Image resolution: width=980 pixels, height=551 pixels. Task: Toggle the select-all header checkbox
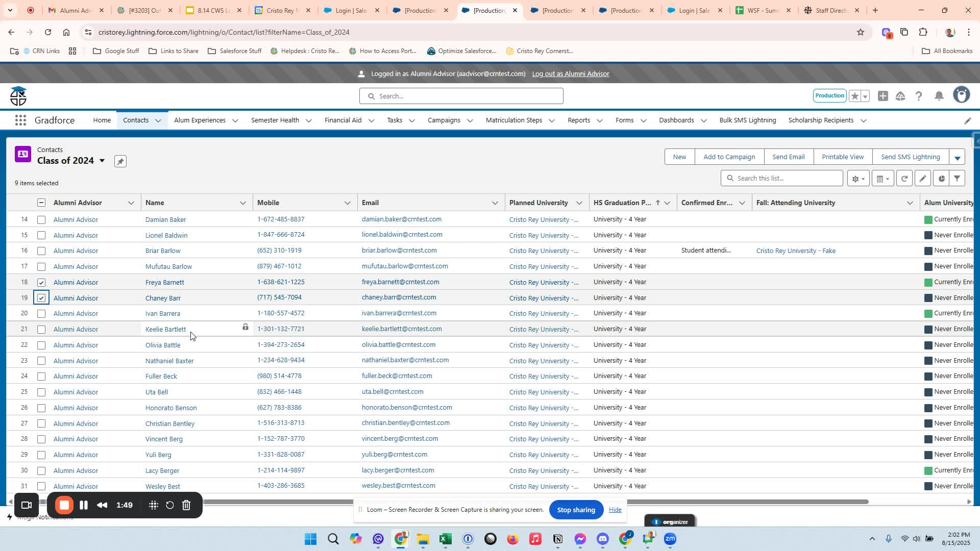[41, 203]
